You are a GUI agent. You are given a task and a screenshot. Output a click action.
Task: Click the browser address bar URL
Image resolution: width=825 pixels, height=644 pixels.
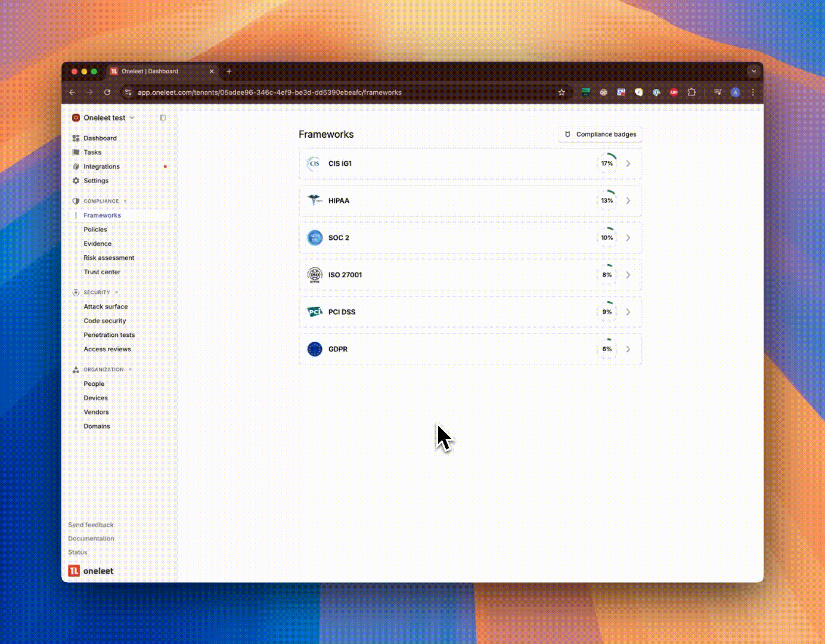(269, 92)
